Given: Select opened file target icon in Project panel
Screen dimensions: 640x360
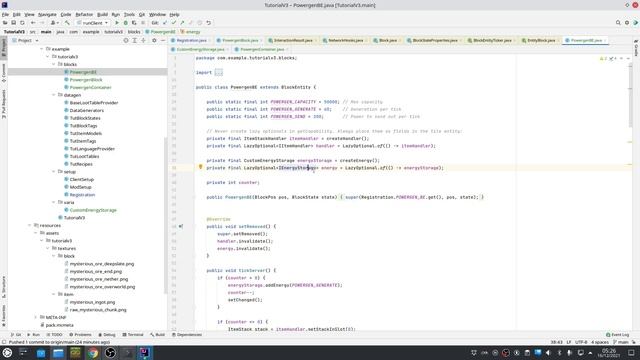Looking at the screenshot, I should [126, 40].
